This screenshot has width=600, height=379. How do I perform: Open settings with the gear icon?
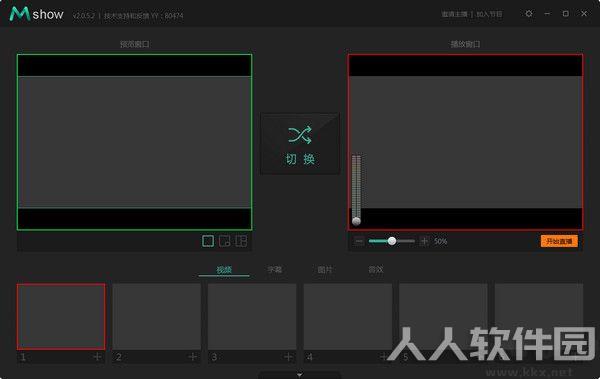point(529,14)
